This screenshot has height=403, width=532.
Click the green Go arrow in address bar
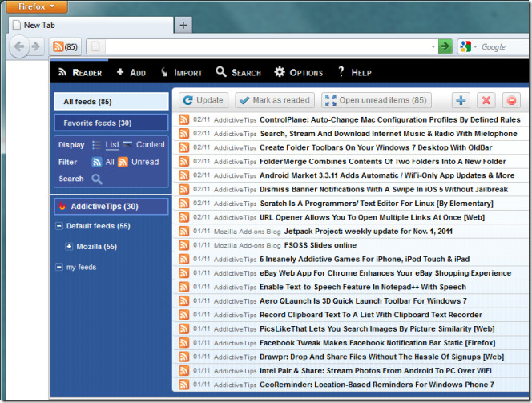pos(445,46)
